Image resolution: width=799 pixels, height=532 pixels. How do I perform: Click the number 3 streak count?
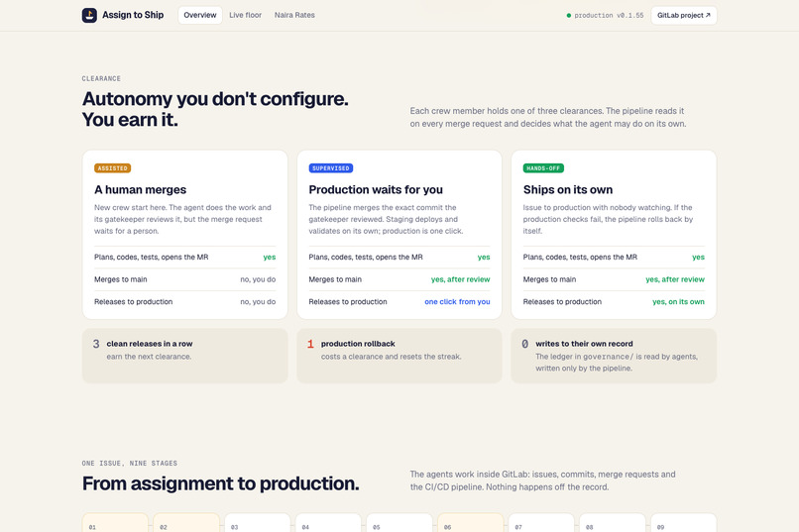coord(96,344)
